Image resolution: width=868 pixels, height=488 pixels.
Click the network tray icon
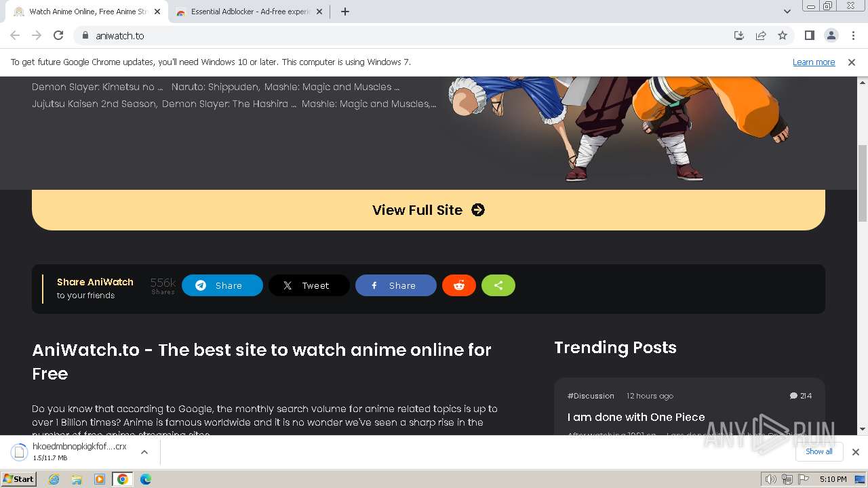(787, 479)
